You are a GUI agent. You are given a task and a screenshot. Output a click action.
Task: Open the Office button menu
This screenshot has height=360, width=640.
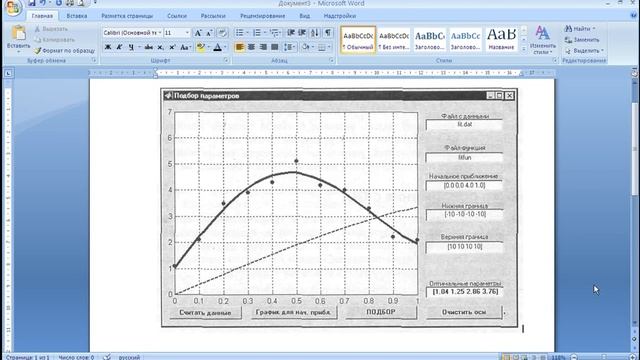coord(12,7)
